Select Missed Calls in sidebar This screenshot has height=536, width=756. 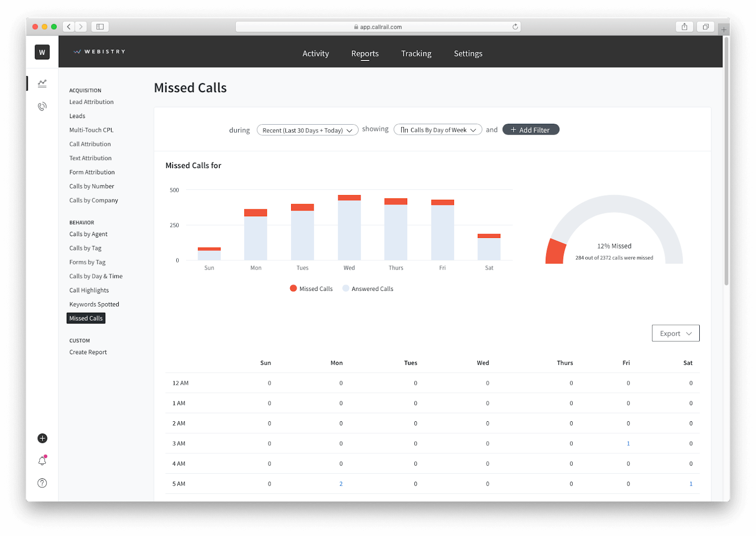pyautogui.click(x=86, y=318)
